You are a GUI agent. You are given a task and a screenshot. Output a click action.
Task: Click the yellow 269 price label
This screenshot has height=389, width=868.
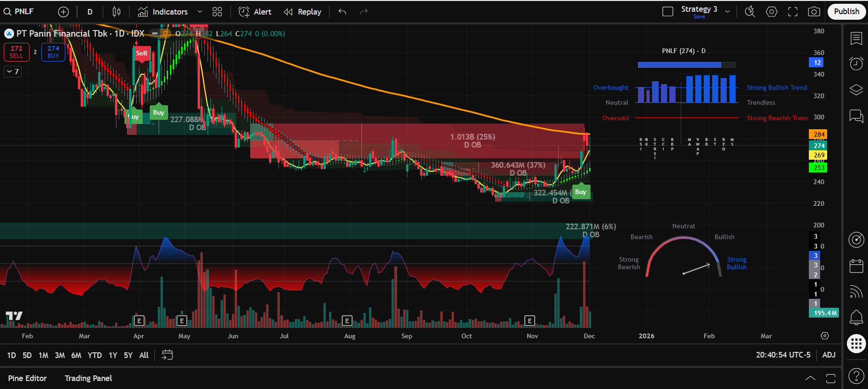coord(818,155)
